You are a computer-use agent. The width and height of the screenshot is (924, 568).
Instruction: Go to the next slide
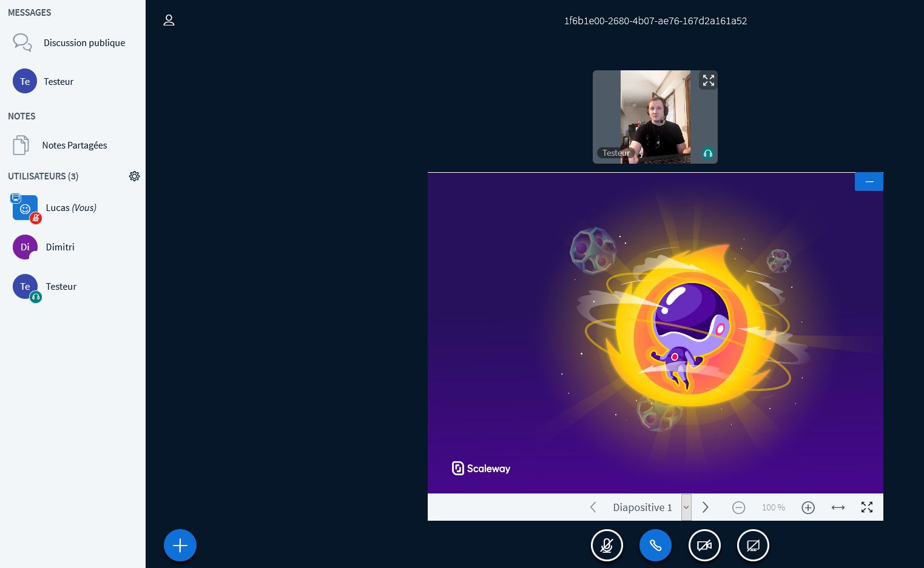click(x=706, y=507)
